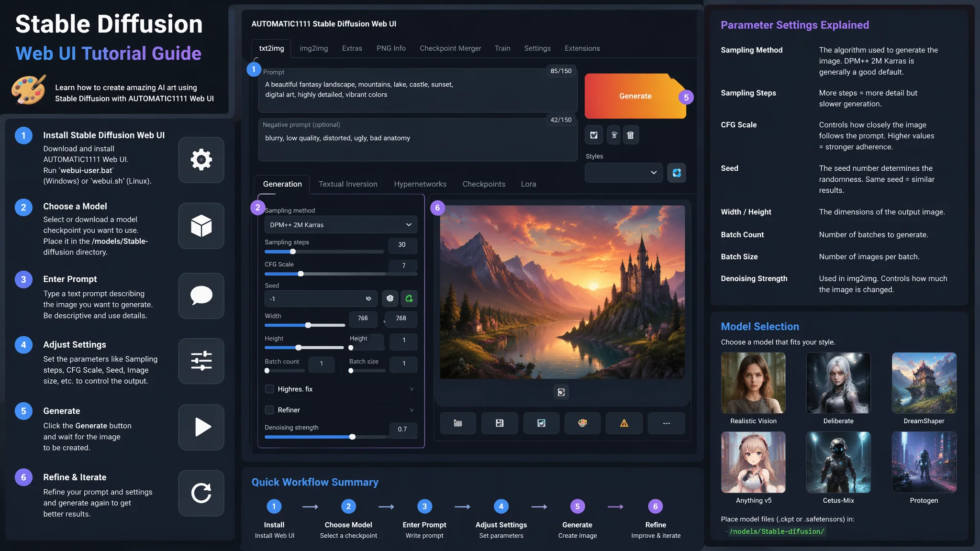This screenshot has height=551, width=980.
Task: Click the speech bubble icon beside Enter Prompt
Action: 201,296
